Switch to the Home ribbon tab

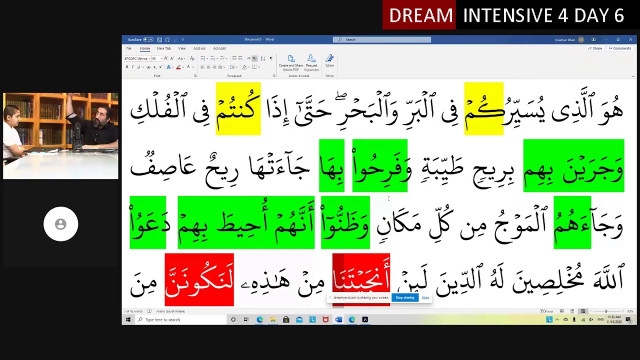[145, 49]
